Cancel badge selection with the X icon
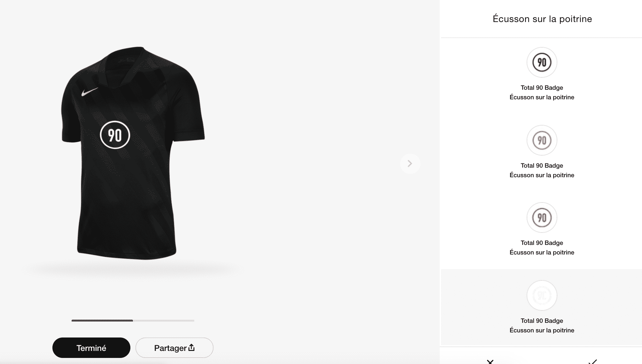The width and height of the screenshot is (642, 364). point(490,361)
